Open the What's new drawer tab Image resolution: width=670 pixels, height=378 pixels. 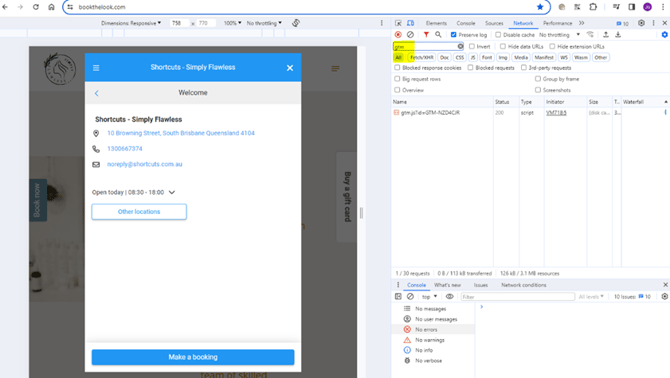[x=447, y=285]
